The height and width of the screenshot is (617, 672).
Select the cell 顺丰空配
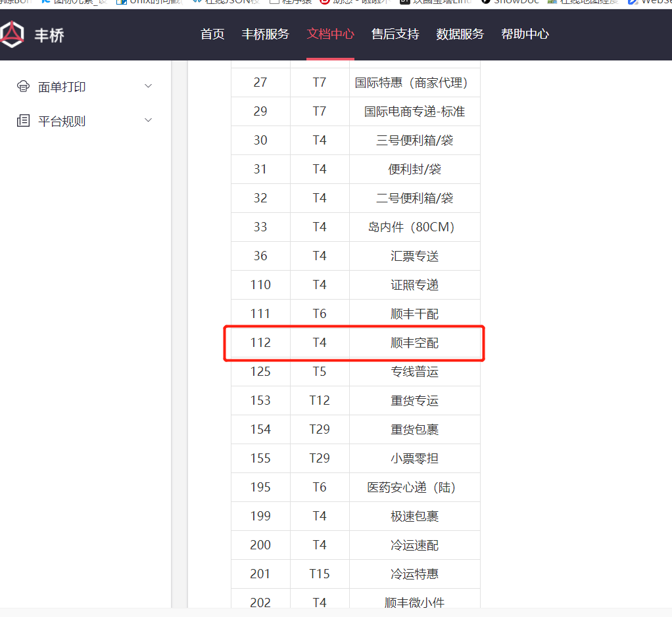coord(414,342)
